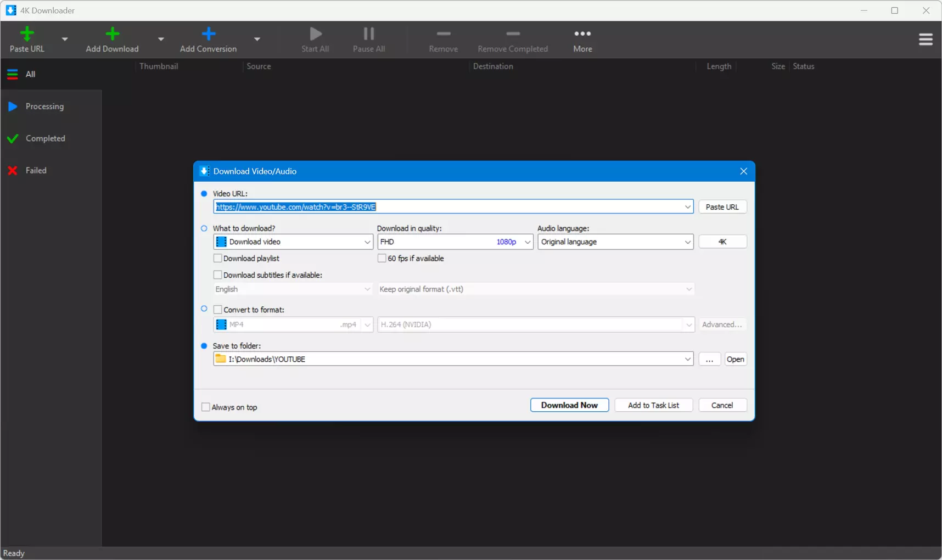
Task: Expand the Add Conversion dropdown arrow
Action: click(257, 39)
